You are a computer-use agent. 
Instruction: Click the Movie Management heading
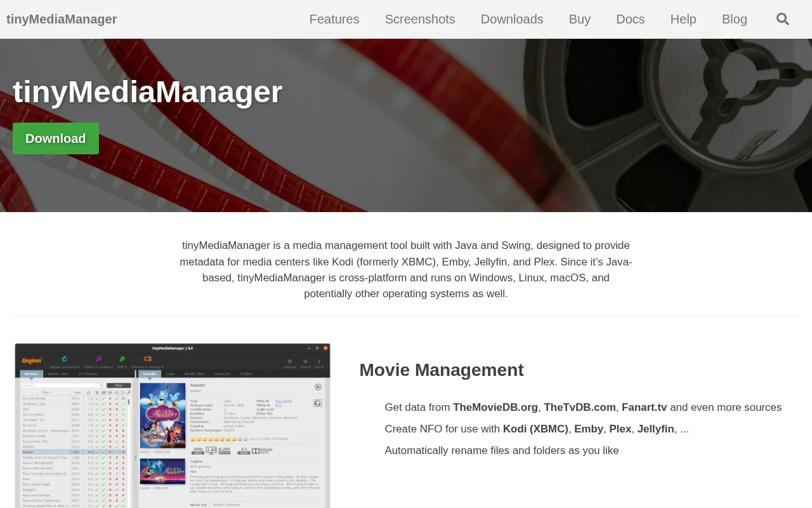tap(442, 370)
